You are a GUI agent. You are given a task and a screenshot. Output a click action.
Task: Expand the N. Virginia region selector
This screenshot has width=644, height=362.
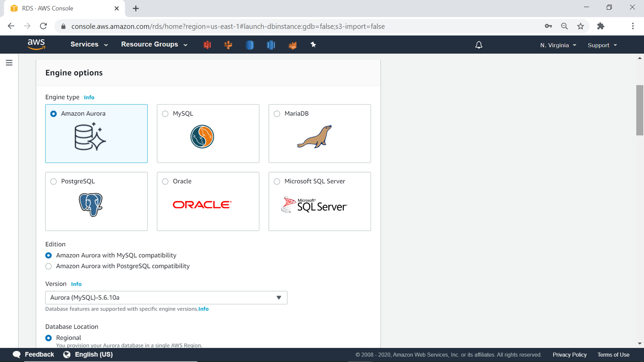point(558,45)
